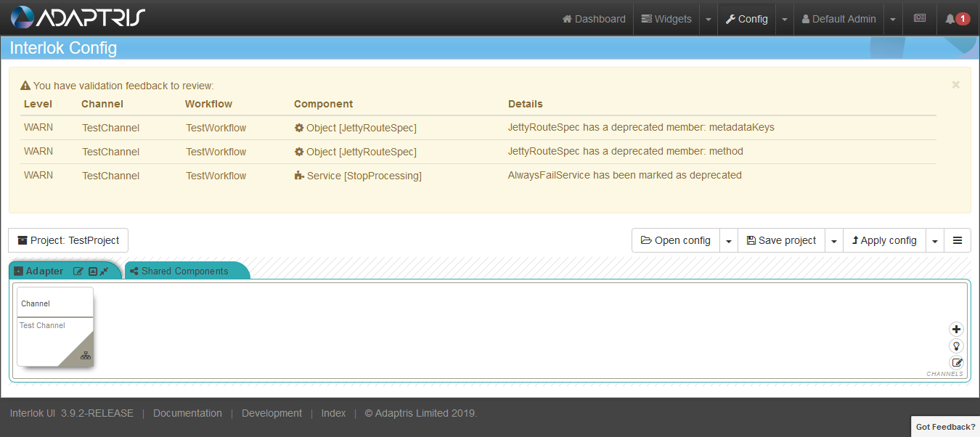Screen dimensions: 980x437
Task: Click the lightbulb icon beside channels
Action: click(x=956, y=346)
